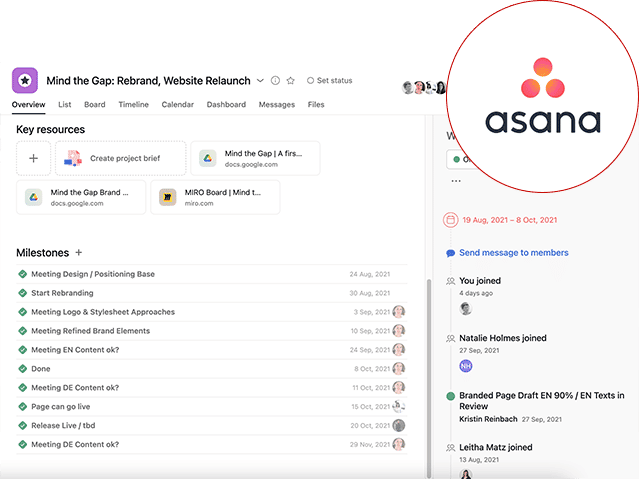
Task: Open the Board tab
Action: (95, 105)
